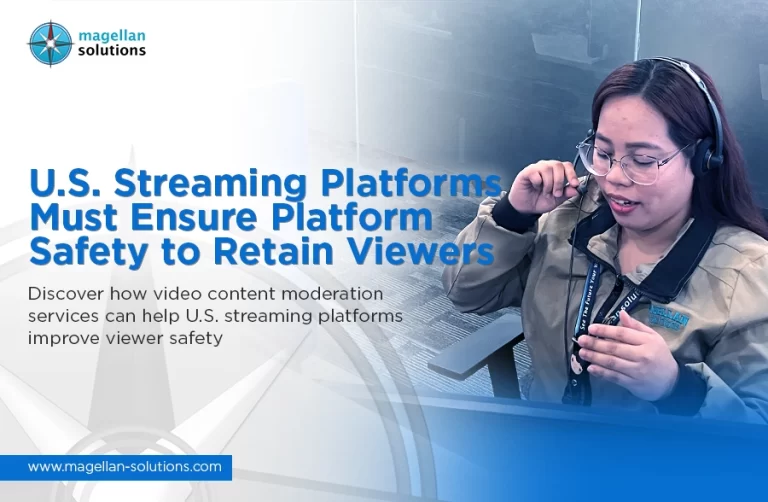This screenshot has width=768, height=502.
Task: Click the "magellan solutions" logo text
Action: 112,44
